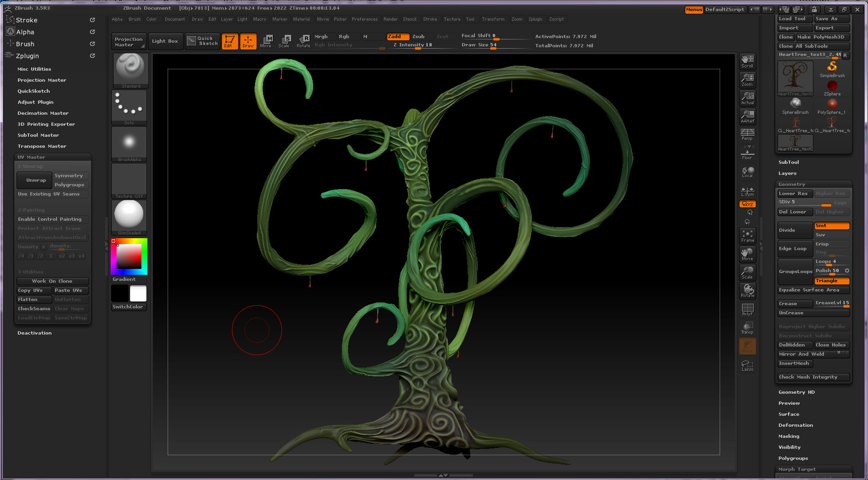
Task: Expand the Decimation Master plugin
Action: [x=43, y=113]
